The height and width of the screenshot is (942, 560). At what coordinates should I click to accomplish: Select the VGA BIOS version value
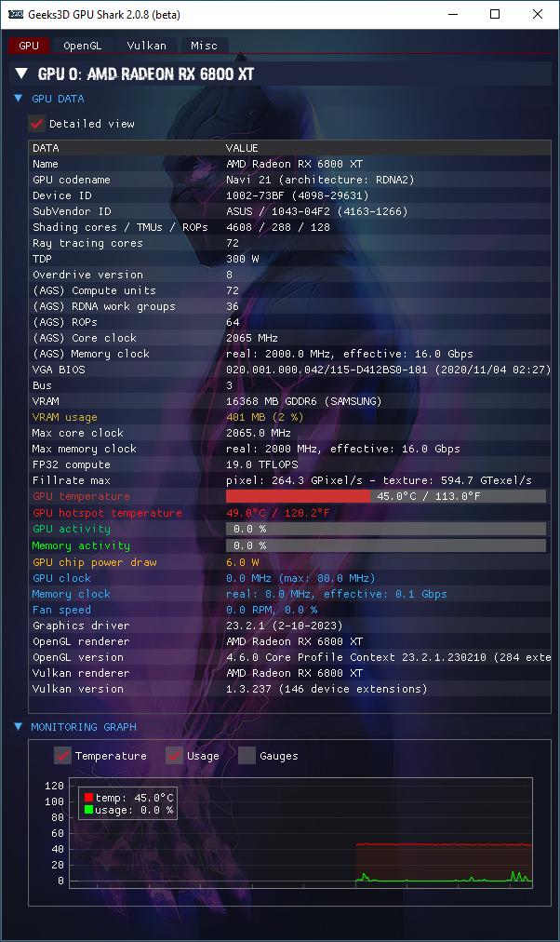[x=388, y=370]
